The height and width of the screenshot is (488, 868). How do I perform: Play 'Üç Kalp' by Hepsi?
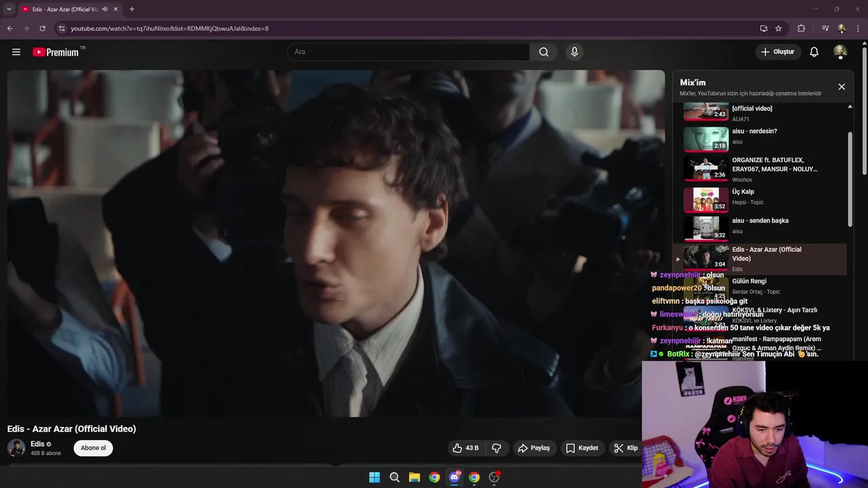point(759,199)
